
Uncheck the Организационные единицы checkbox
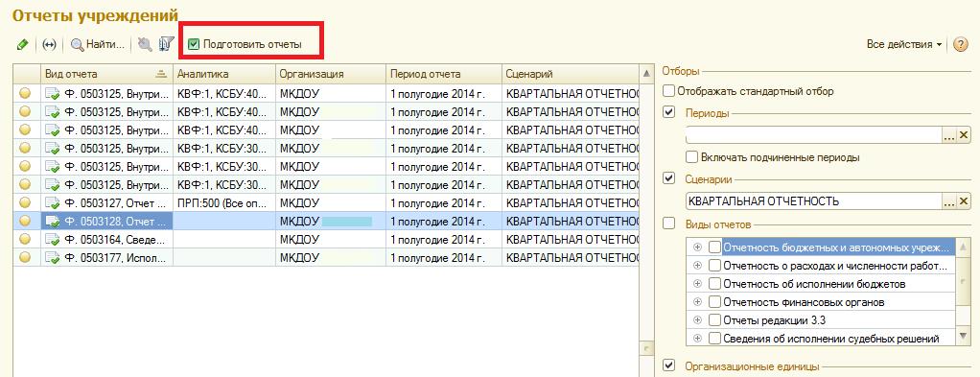(669, 365)
